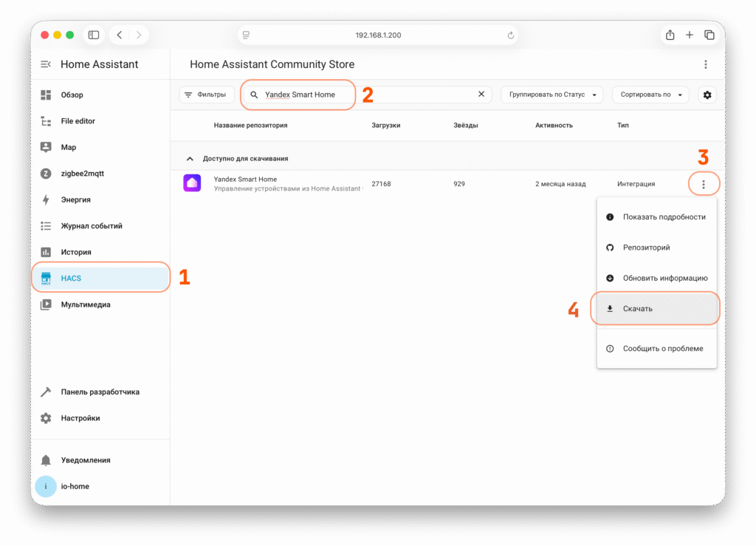Open the Сортировать по dropdown
The image size is (756, 546).
[650, 95]
